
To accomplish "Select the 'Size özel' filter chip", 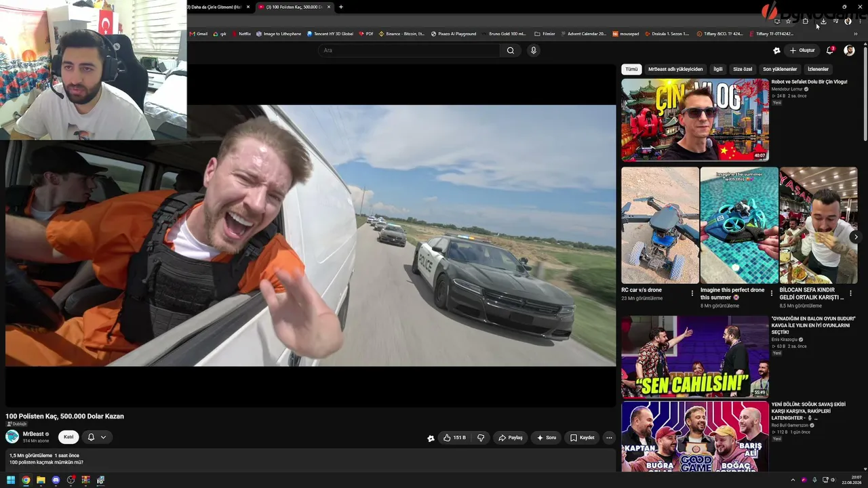I will [x=743, y=69].
